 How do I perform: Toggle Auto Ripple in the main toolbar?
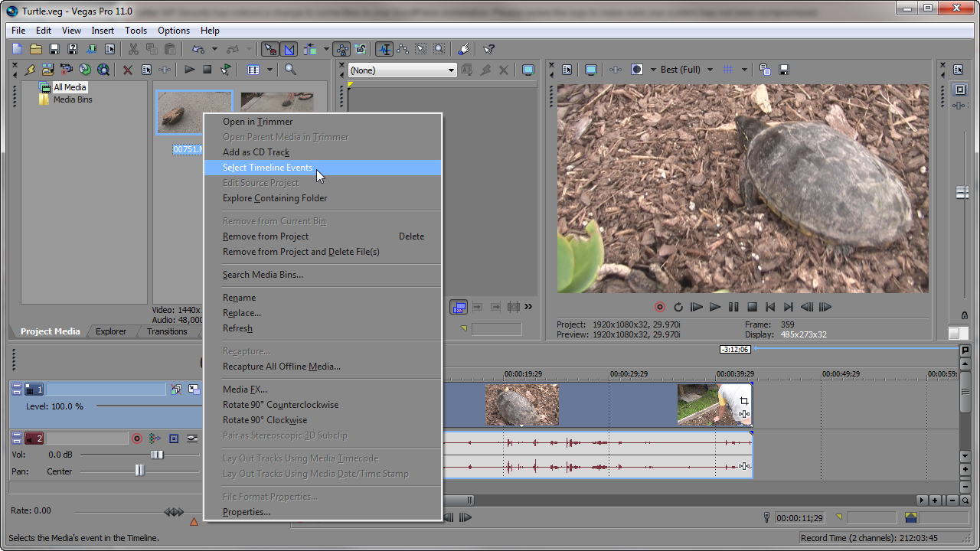pyautogui.click(x=310, y=49)
